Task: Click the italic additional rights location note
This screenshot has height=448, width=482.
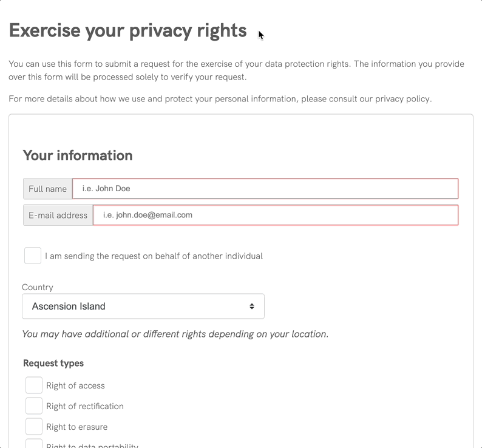Action: [x=175, y=334]
